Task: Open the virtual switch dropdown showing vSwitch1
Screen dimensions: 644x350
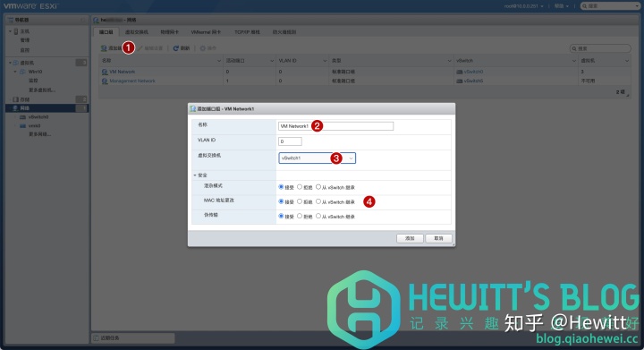Action: pyautogui.click(x=317, y=158)
